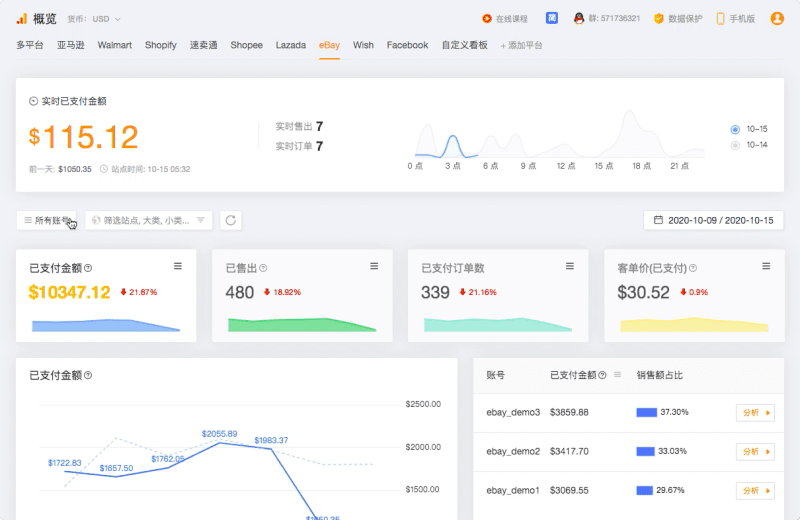Click 分析 button for ebay_demo3

(x=755, y=412)
